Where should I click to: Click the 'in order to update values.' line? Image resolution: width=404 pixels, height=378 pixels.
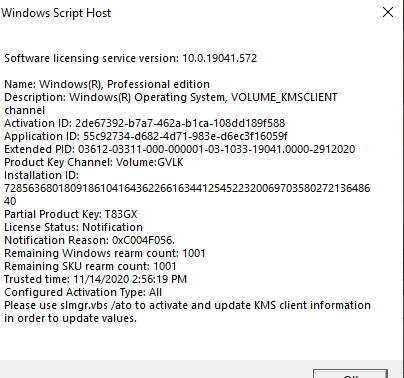tap(70, 318)
